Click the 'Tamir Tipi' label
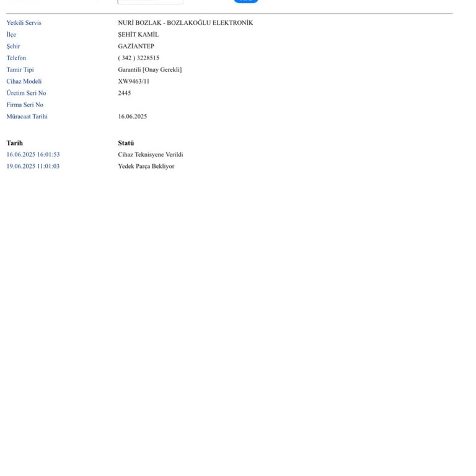This screenshot has height=476, width=476. 20,69
